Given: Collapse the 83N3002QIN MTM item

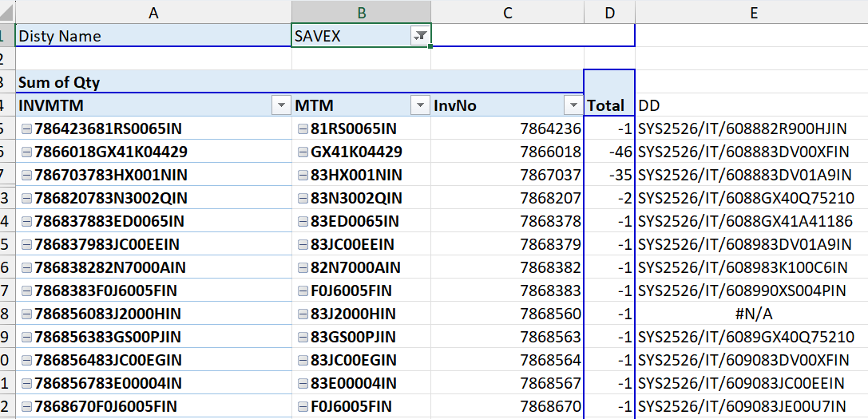Looking at the screenshot, I should coord(303,199).
